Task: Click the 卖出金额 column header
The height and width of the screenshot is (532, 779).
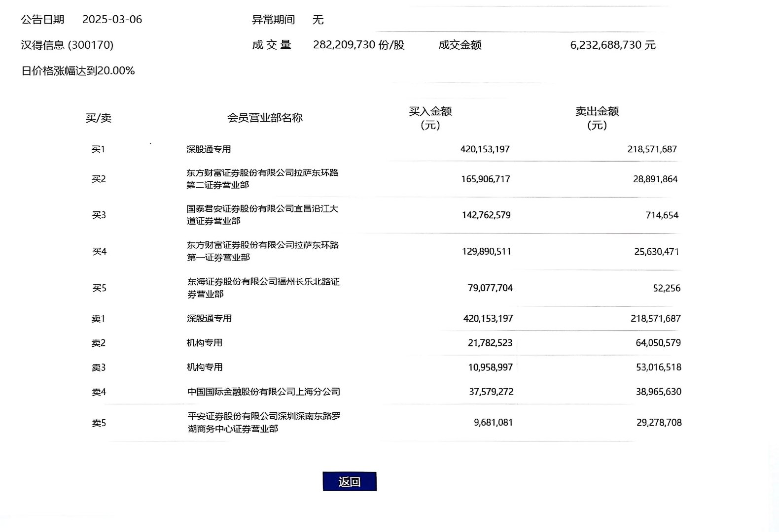Action: pos(597,118)
